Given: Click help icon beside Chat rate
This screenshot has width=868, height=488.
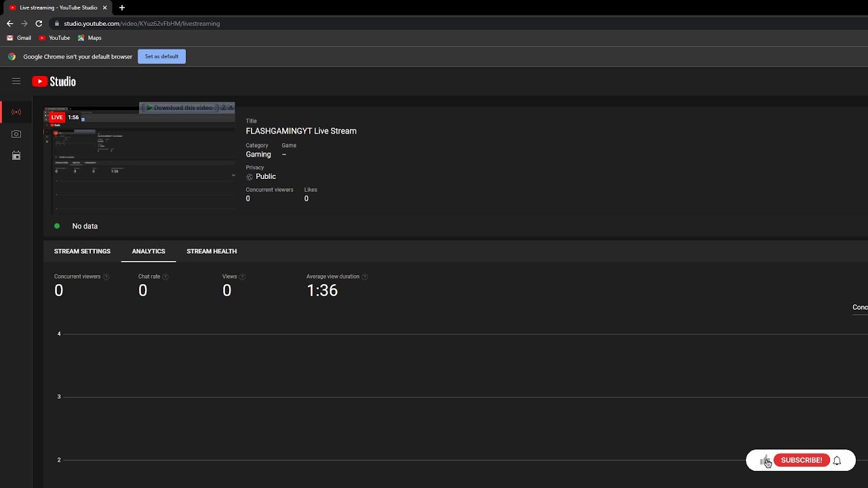Looking at the screenshot, I should coord(165,277).
